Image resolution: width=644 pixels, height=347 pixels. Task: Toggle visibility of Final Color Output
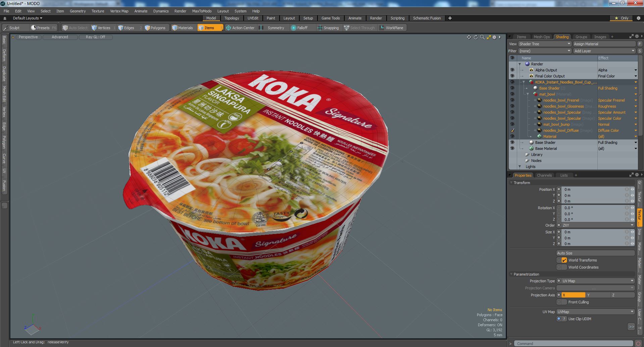(512, 76)
